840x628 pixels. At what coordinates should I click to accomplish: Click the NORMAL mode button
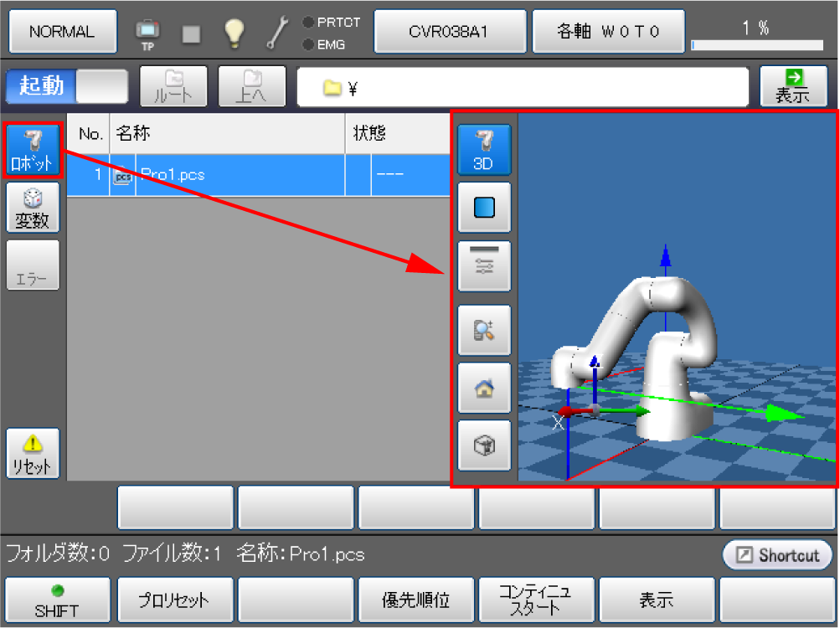point(62,32)
